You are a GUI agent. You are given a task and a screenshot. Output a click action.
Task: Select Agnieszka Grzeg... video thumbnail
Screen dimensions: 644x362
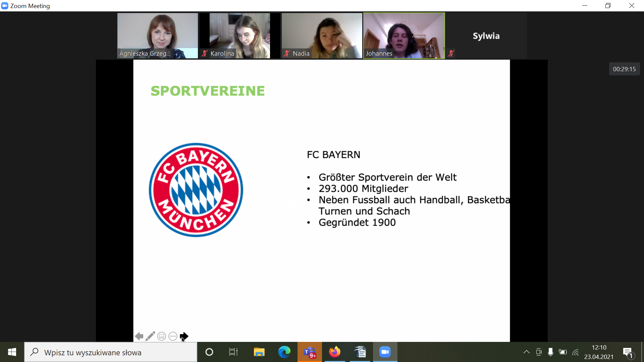click(x=158, y=36)
